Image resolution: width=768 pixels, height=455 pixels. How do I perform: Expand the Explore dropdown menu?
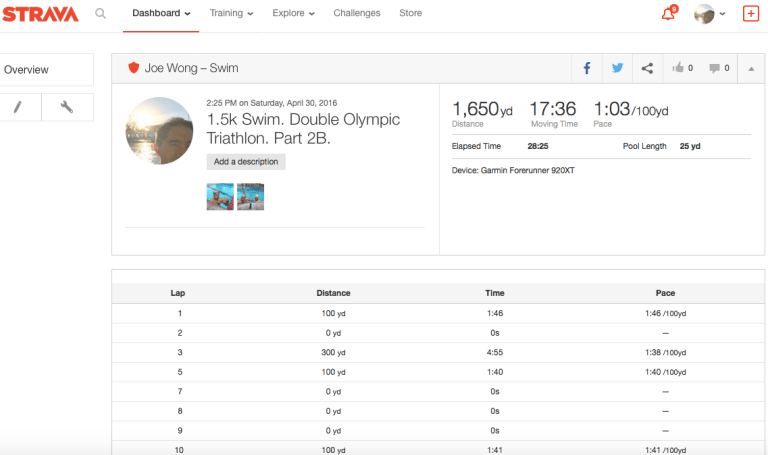pos(293,14)
